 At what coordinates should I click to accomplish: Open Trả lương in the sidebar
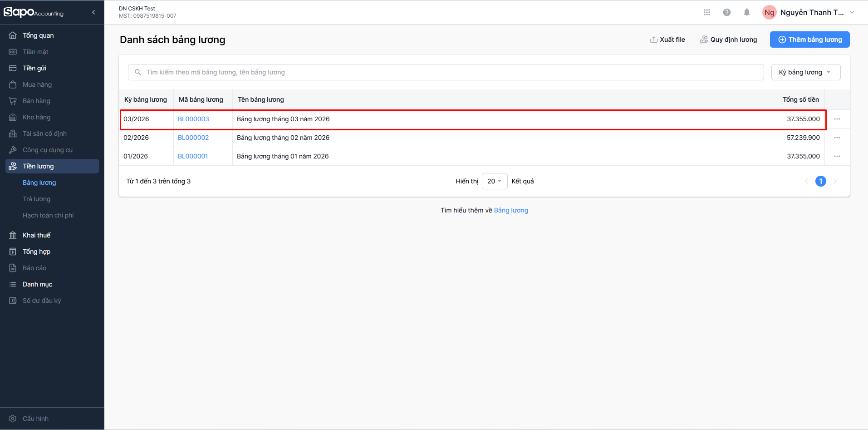tap(37, 199)
